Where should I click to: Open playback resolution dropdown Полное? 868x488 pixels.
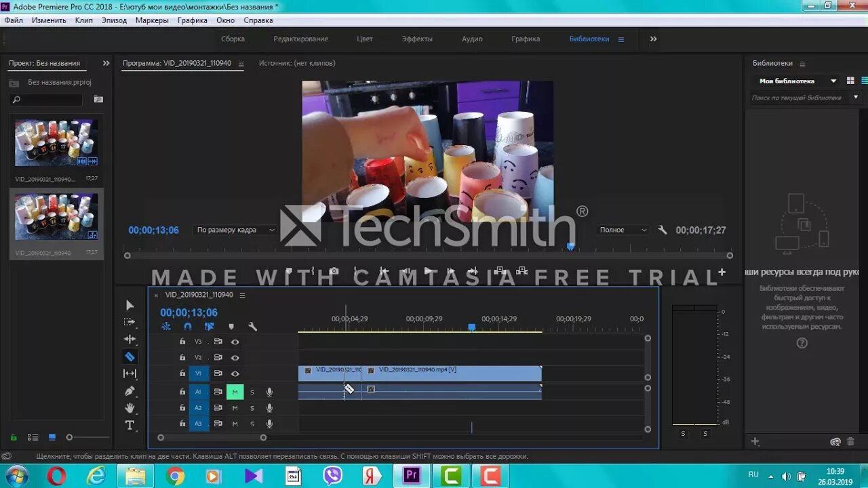pyautogui.click(x=623, y=230)
